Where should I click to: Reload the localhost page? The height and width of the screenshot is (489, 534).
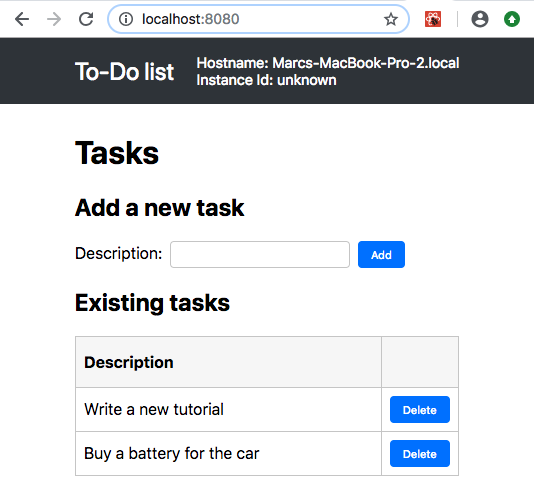86,19
